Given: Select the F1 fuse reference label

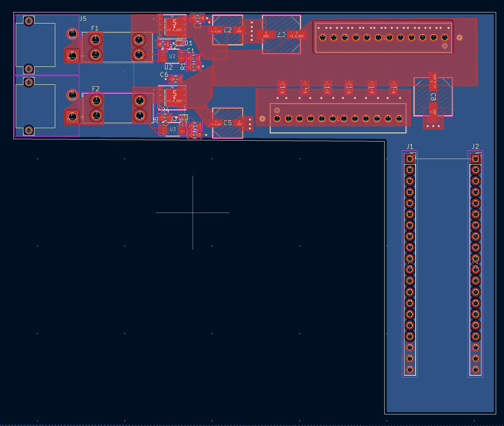Looking at the screenshot, I should (95, 28).
